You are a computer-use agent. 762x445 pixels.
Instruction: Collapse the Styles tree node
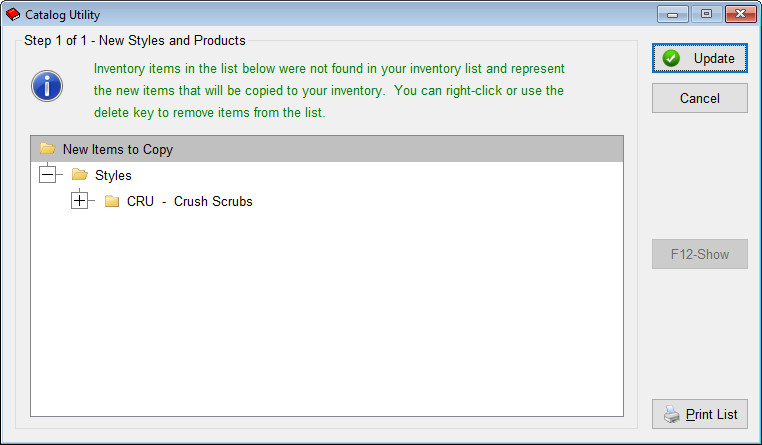click(48, 174)
